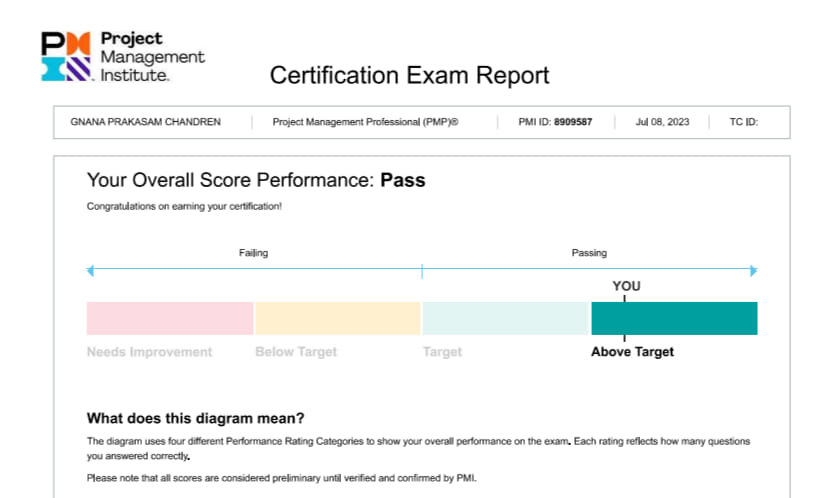Screen dimensions: 822x498
Task: Click the Above Target label
Action: (632, 352)
